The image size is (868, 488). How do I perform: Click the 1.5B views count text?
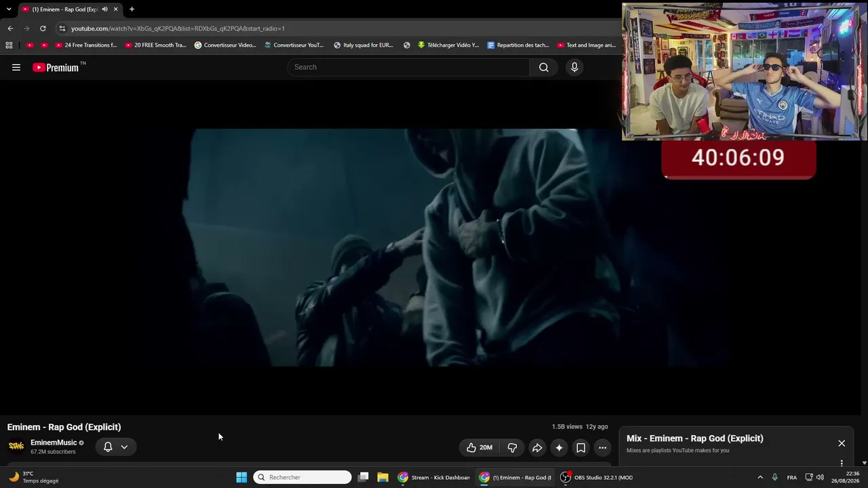pos(567,427)
